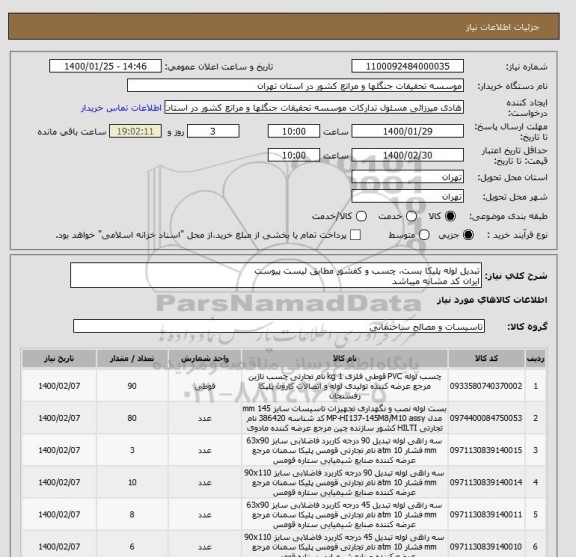The image size is (576, 557).
Task: Click the quantity 10 cell in row 4
Action: pyautogui.click(x=132, y=482)
